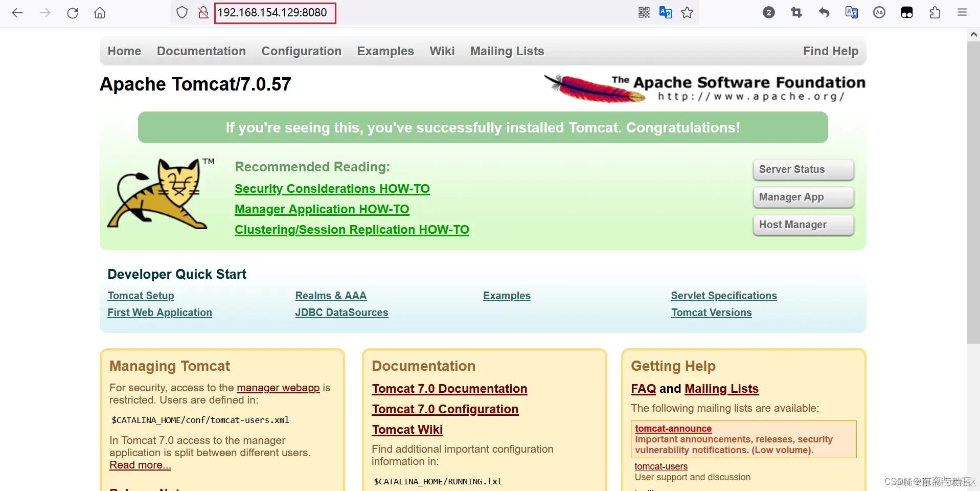
Task: Open the Mailing Lists navigation item in the top bar
Action: (507, 51)
